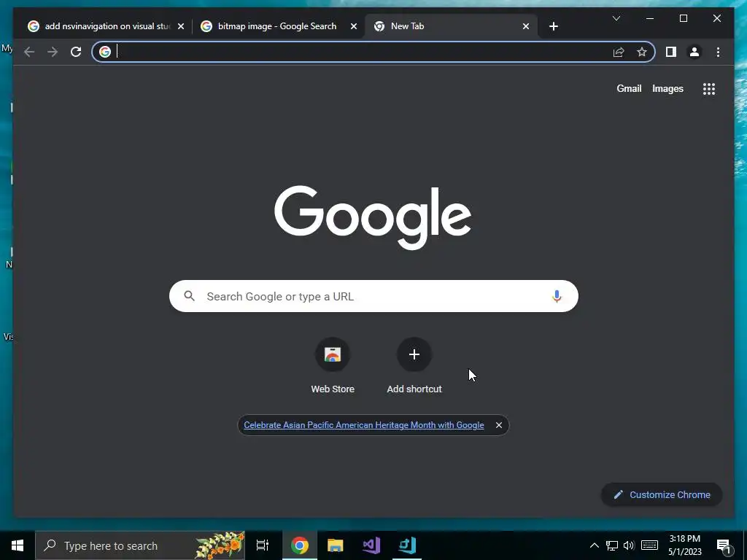Click the Add shortcut plus button
This screenshot has width=747, height=560.
pos(414,354)
